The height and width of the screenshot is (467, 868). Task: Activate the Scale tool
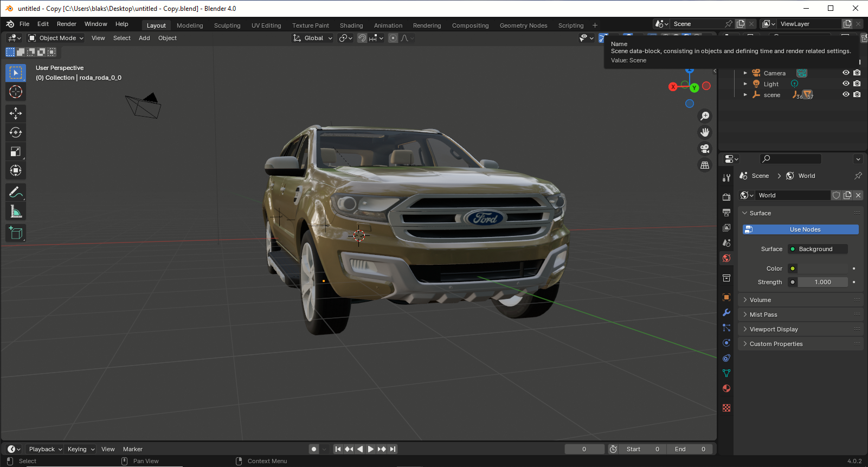(16, 151)
